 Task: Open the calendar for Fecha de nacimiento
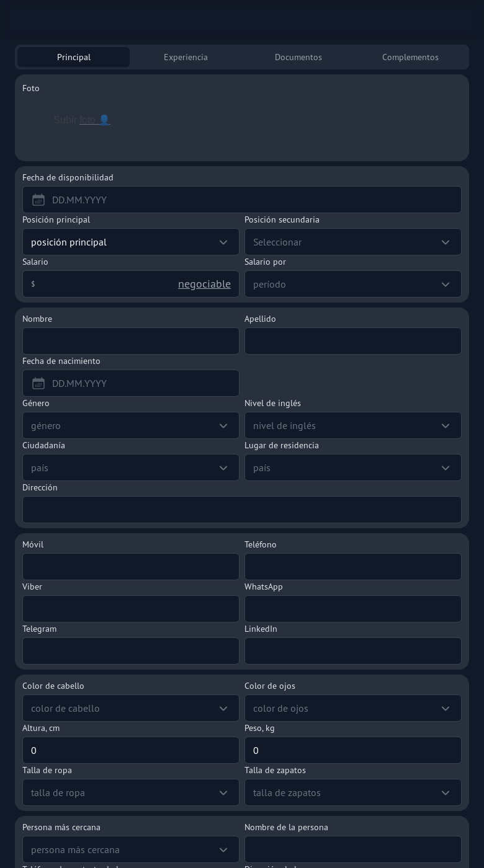[38, 383]
